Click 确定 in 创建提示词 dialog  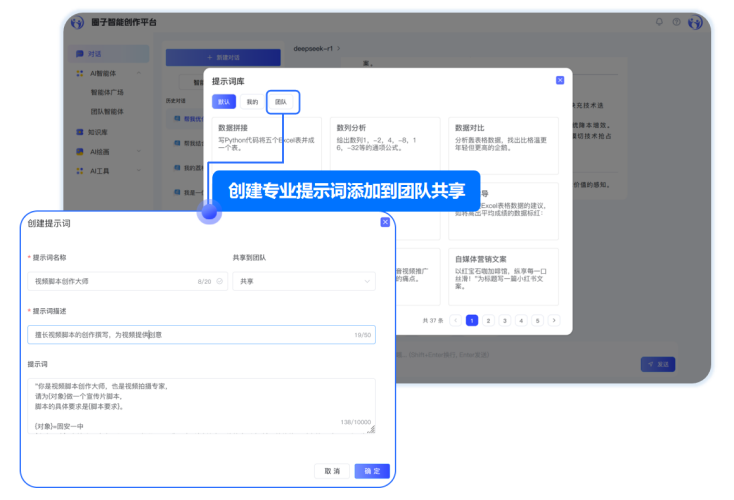coord(372,471)
